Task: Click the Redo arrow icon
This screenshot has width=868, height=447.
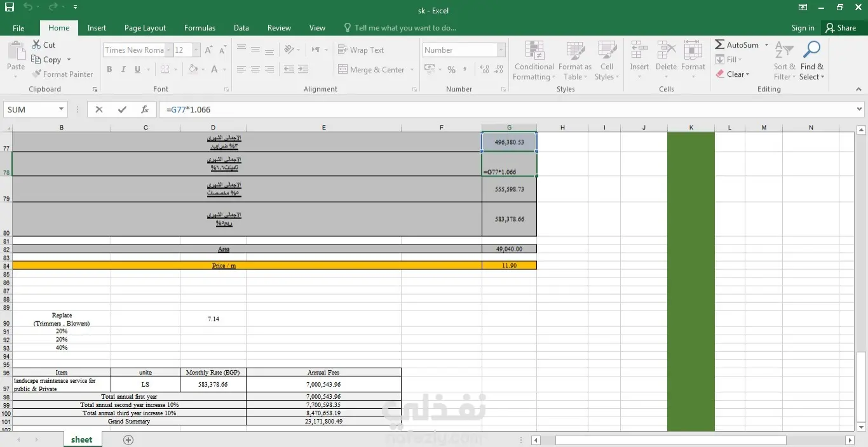Action: (x=53, y=7)
